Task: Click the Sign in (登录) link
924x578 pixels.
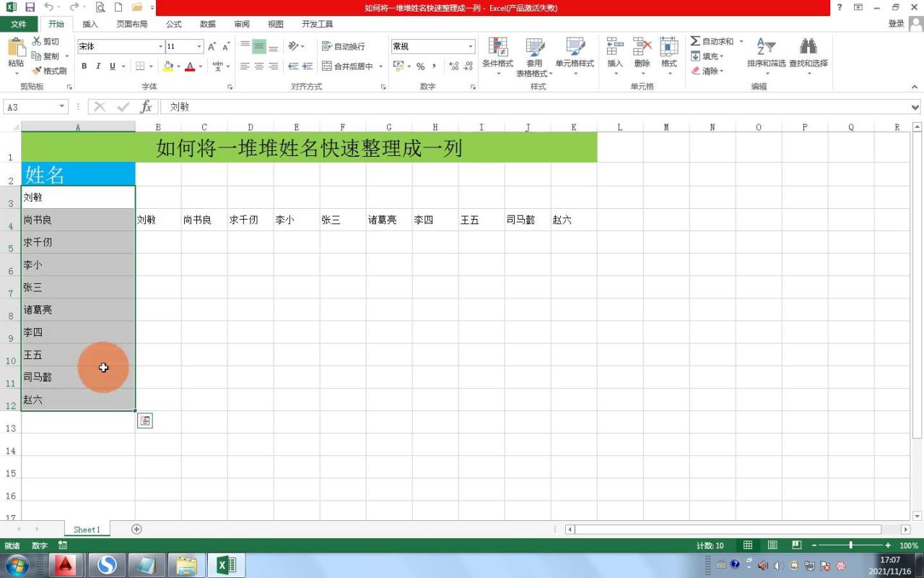Action: [x=897, y=24]
